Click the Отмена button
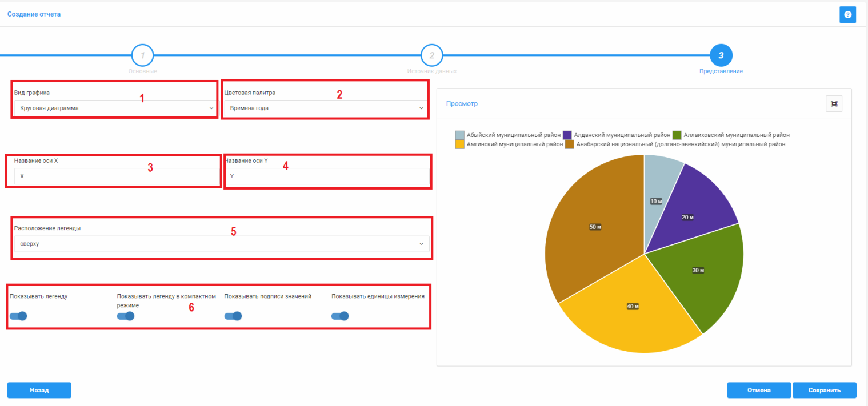The height and width of the screenshot is (406, 868). click(x=758, y=390)
